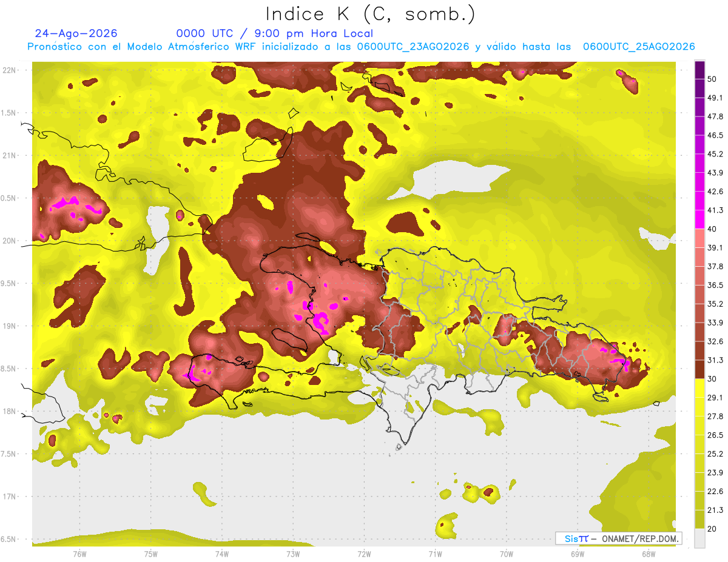Click the colorbar value "35.2"
Screen dimensions: 728x562
[715, 304]
